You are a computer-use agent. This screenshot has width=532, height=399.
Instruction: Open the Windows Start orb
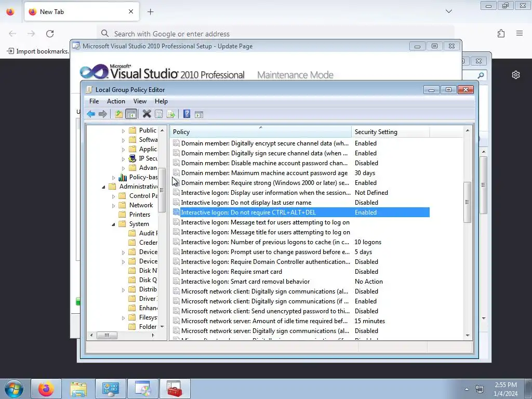(14, 389)
